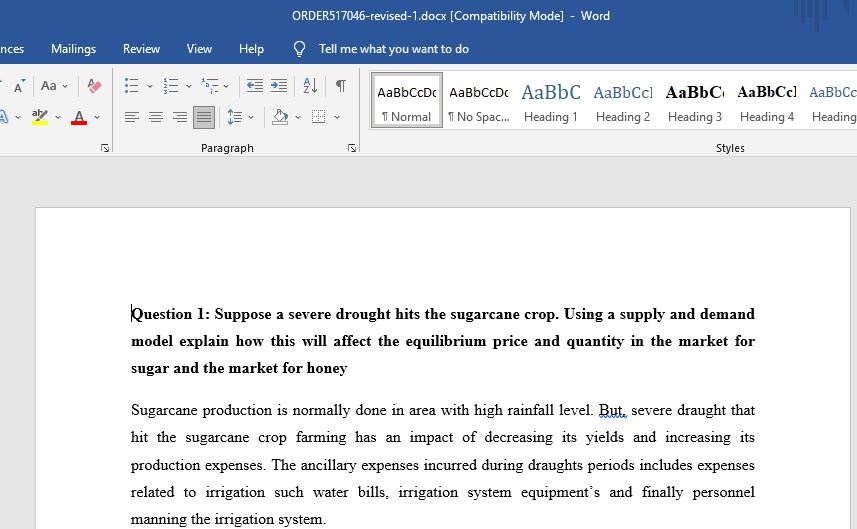
Task: Expand the shading color dropdown
Action: pyautogui.click(x=298, y=117)
